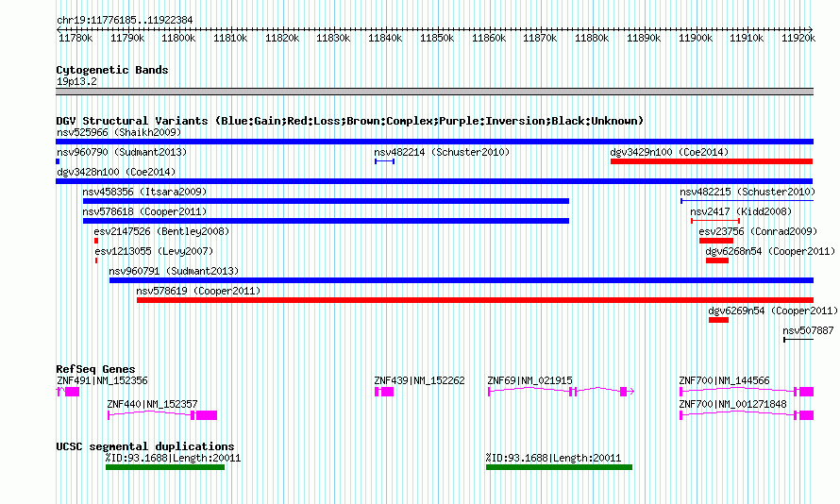Click the 11850k ruler position label
This screenshot has height=504, width=840.
[x=437, y=38]
